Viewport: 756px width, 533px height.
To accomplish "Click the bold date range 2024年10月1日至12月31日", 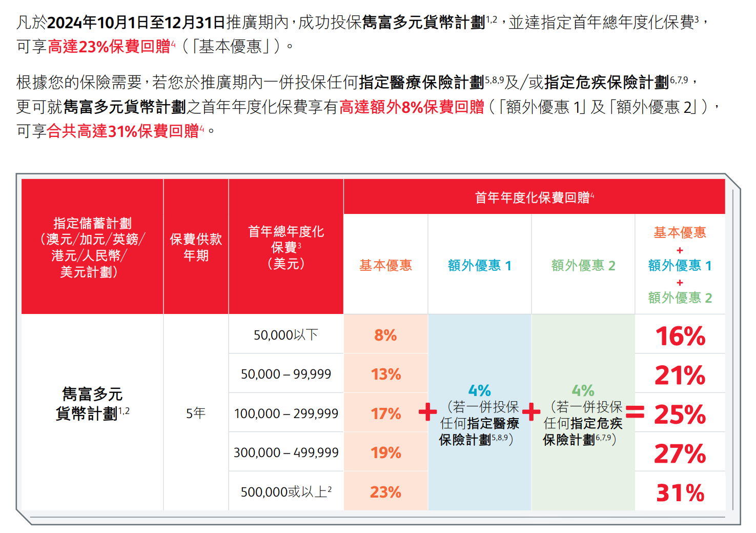I will point(136,22).
